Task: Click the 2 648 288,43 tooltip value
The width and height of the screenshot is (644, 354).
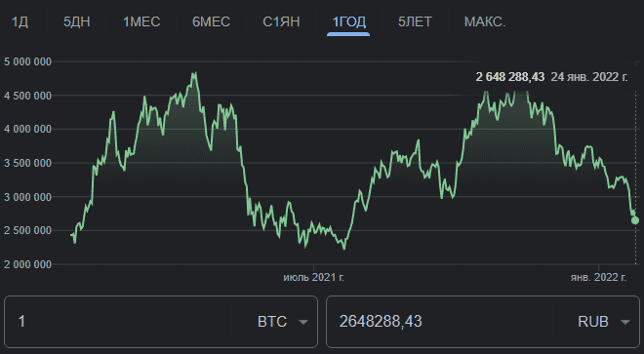Action: point(510,77)
